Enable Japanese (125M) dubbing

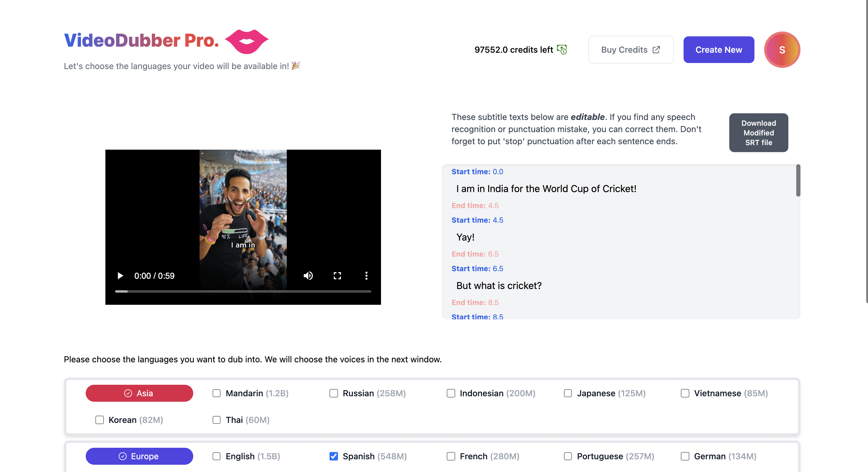pos(568,393)
